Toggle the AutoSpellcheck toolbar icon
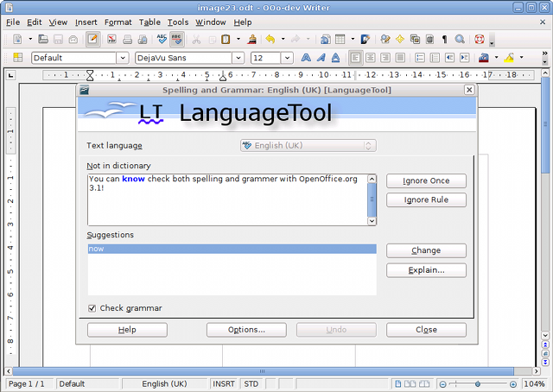This screenshot has height=392, width=553. 176,40
